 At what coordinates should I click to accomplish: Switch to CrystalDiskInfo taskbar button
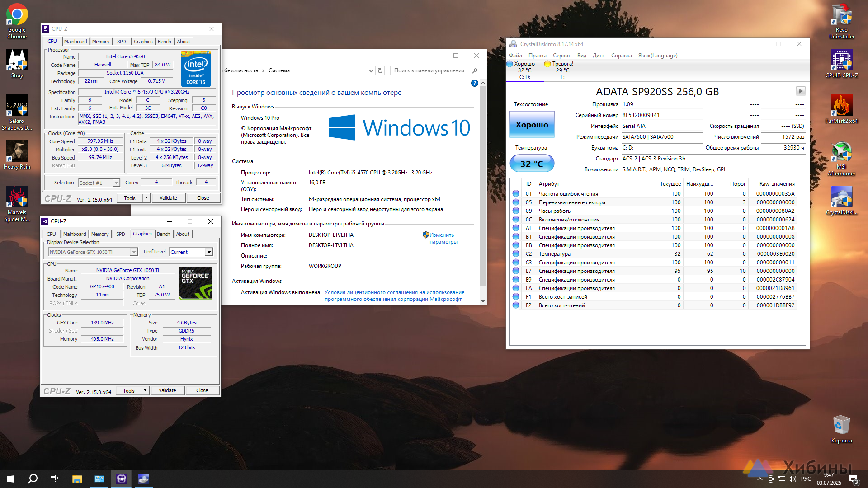143,479
